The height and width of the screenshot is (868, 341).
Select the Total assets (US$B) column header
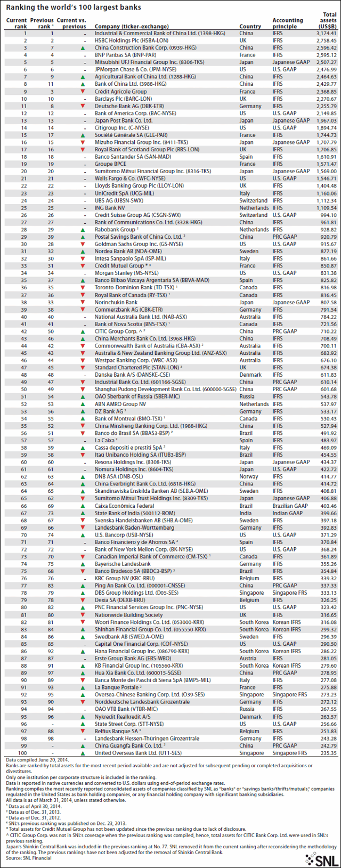327,20
